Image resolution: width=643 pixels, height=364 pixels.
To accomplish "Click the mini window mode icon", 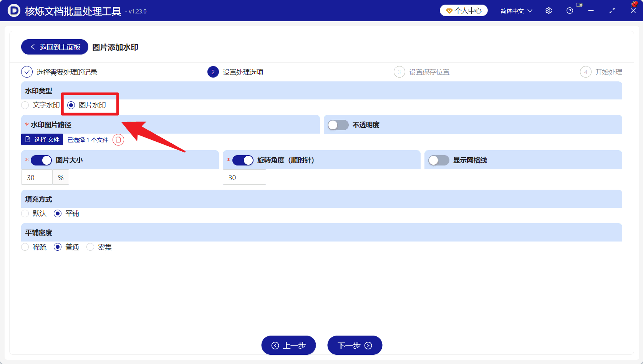I will point(580,5).
